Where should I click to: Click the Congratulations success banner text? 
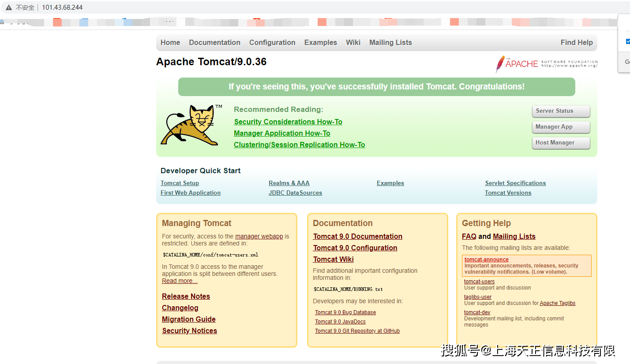tap(376, 87)
